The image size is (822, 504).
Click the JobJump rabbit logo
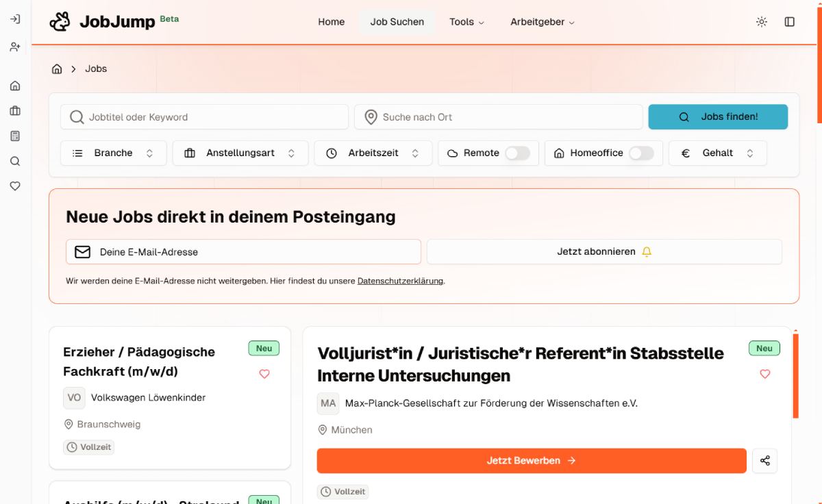(60, 22)
